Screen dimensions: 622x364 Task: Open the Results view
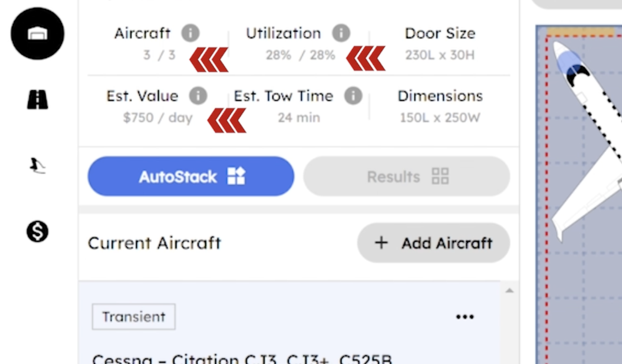[x=406, y=176]
